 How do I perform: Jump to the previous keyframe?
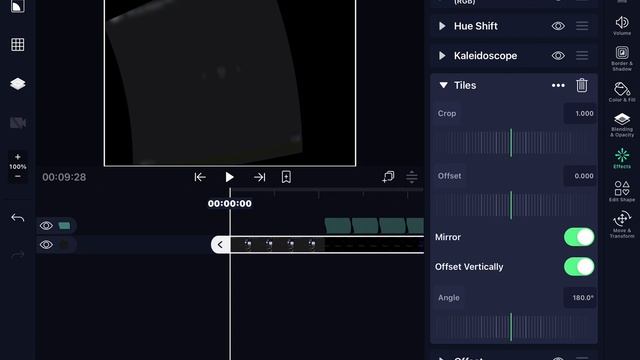(200, 177)
